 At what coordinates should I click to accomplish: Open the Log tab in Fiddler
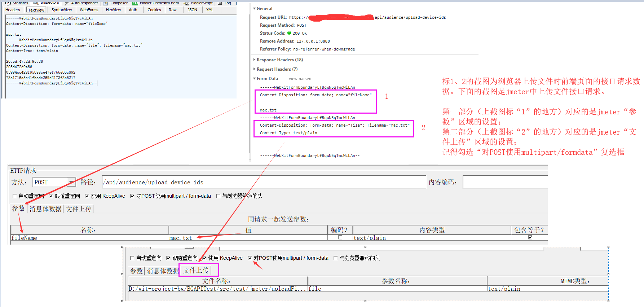point(225,3)
